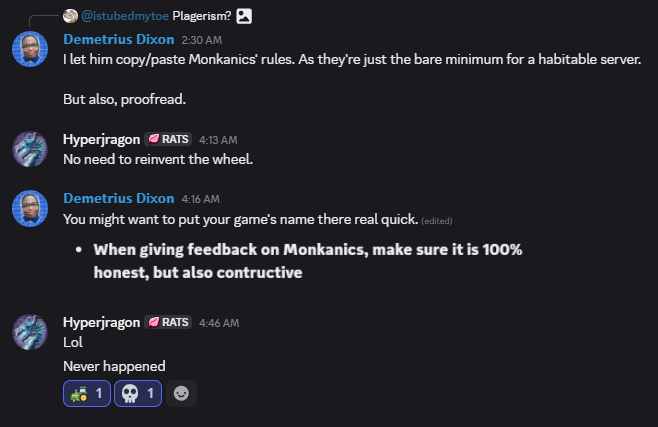Click Hyperjragon's avatar on the 4:46 AM message
Screen dimensions: 658x427
(x=31, y=331)
